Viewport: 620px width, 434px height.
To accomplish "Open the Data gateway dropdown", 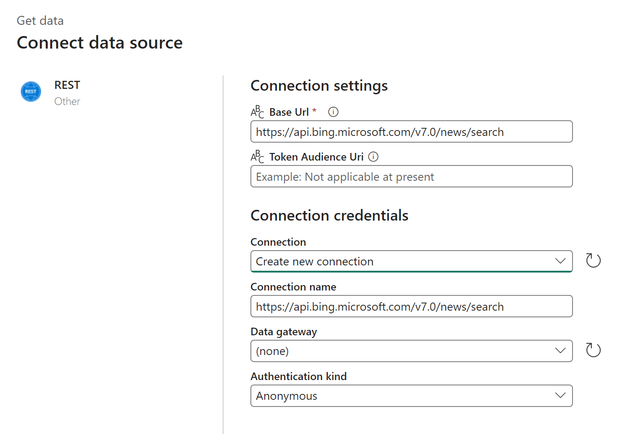I will (x=411, y=351).
